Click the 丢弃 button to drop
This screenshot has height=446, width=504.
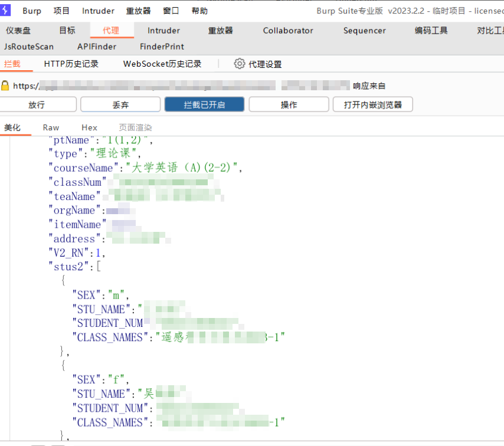[x=120, y=104]
